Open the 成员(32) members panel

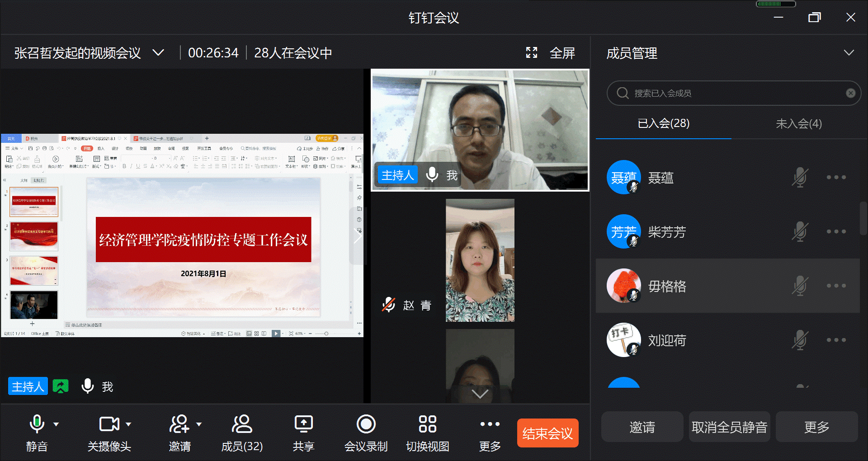click(x=242, y=425)
